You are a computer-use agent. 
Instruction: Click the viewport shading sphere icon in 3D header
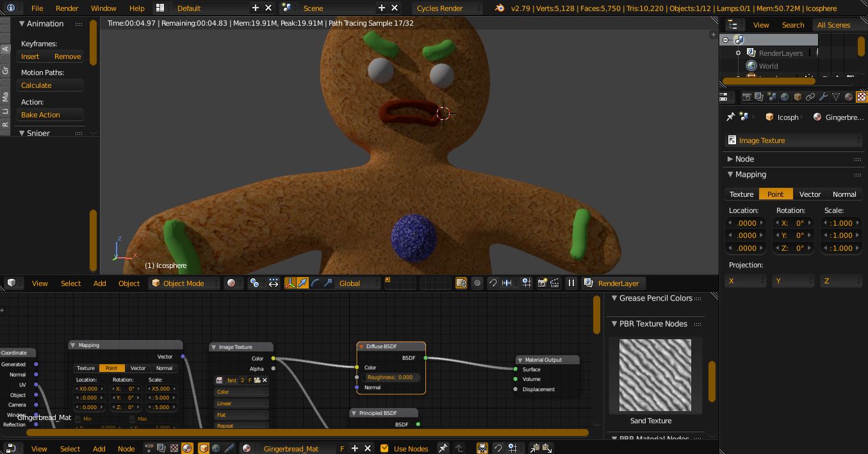point(231,283)
